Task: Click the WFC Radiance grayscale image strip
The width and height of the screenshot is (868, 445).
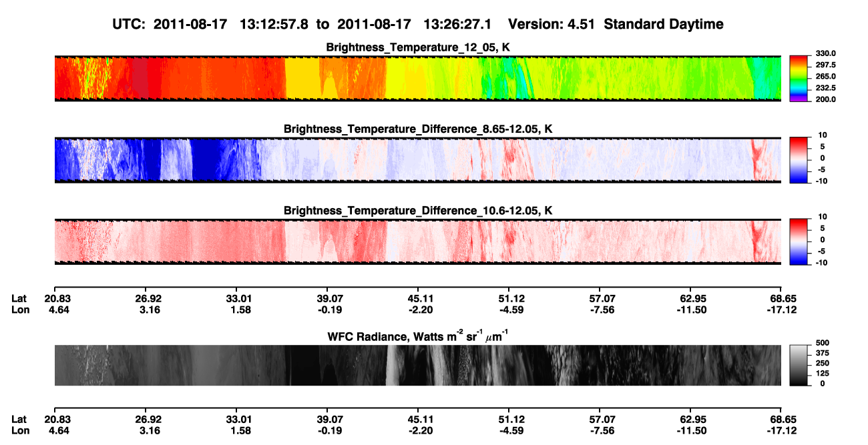Action: coord(418,366)
